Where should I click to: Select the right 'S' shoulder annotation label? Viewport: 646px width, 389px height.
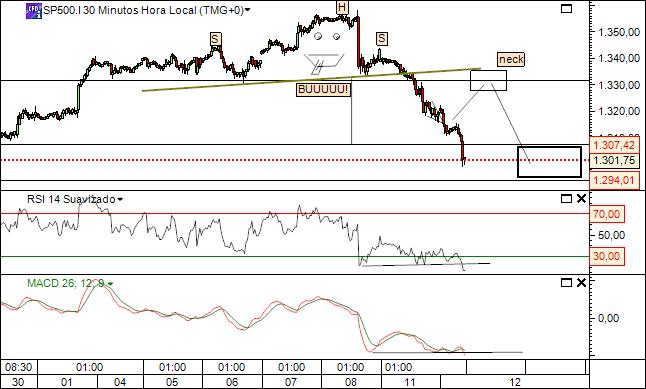click(x=382, y=38)
